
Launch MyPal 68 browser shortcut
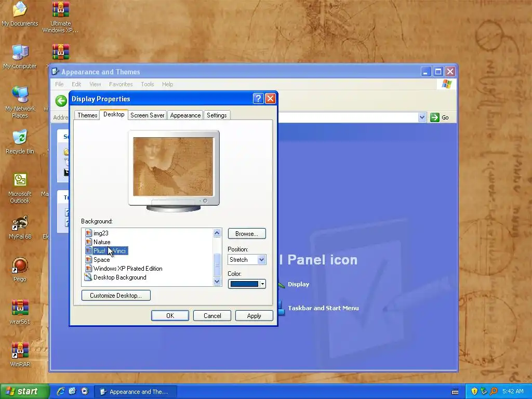click(x=20, y=228)
